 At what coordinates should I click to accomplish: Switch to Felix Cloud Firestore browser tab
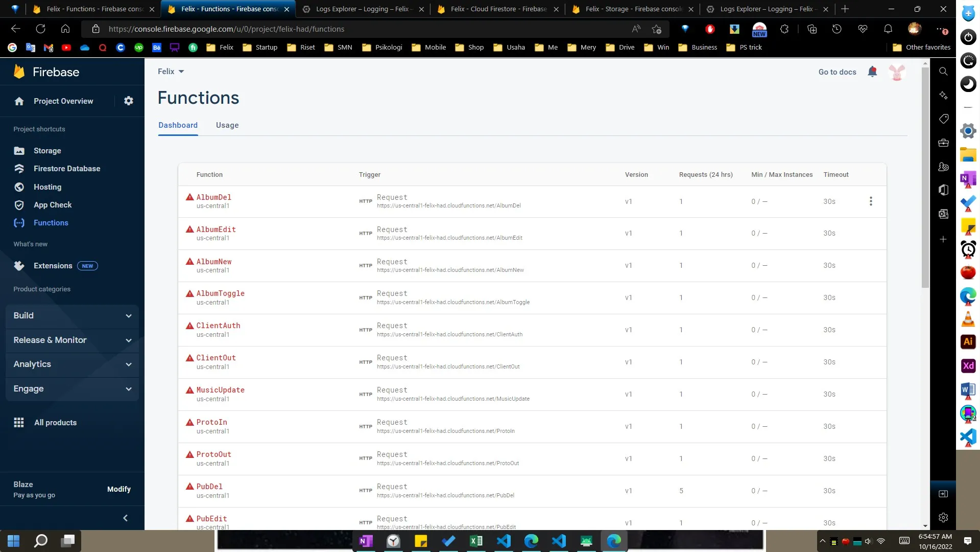point(497,9)
